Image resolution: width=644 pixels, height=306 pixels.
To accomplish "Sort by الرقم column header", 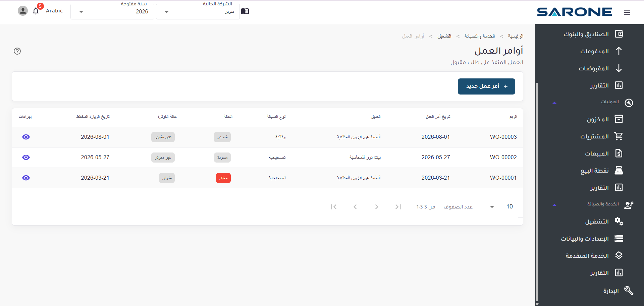I will (x=513, y=117).
